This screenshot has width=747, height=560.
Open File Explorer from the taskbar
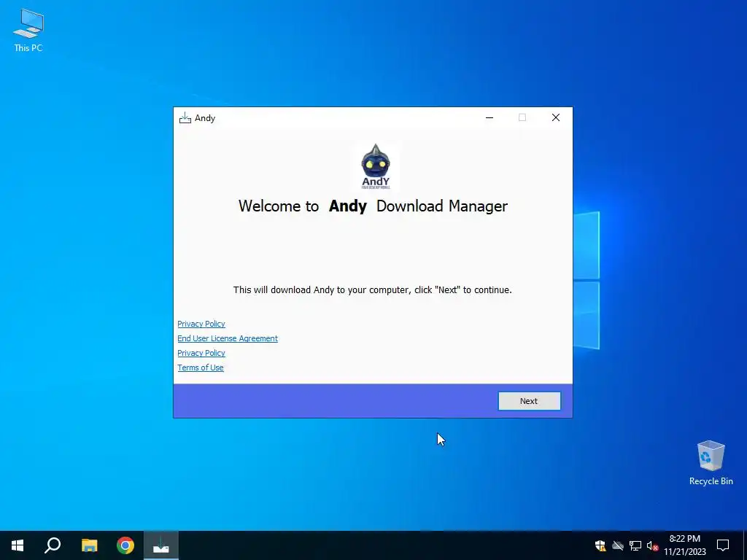click(89, 545)
